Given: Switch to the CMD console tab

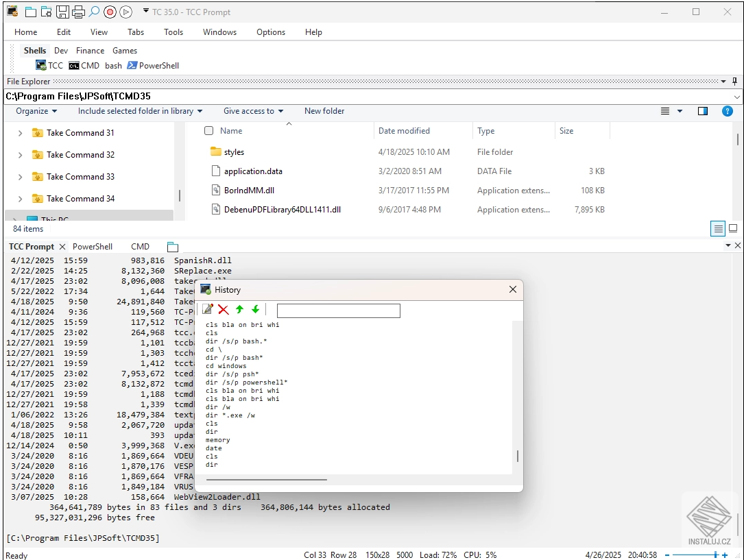Looking at the screenshot, I should click(140, 247).
